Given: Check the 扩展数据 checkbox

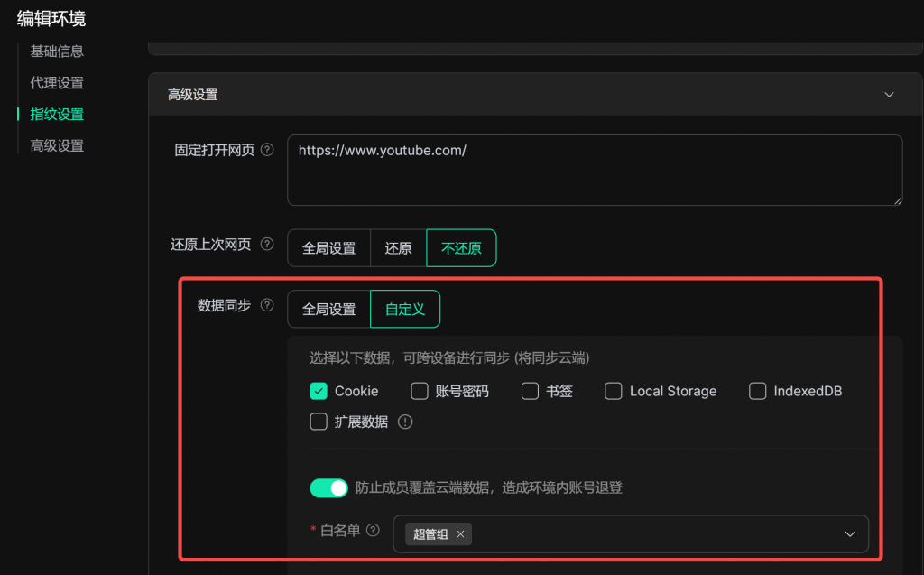Looking at the screenshot, I should click(x=319, y=422).
